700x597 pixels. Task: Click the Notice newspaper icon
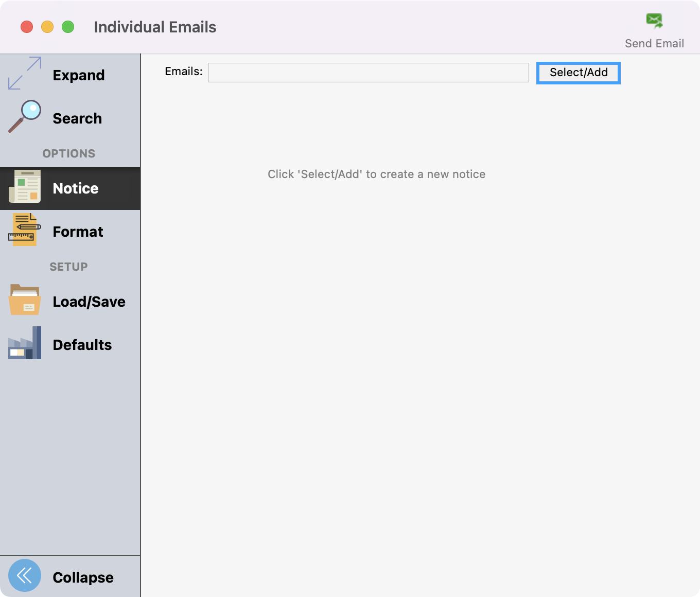[x=25, y=187]
